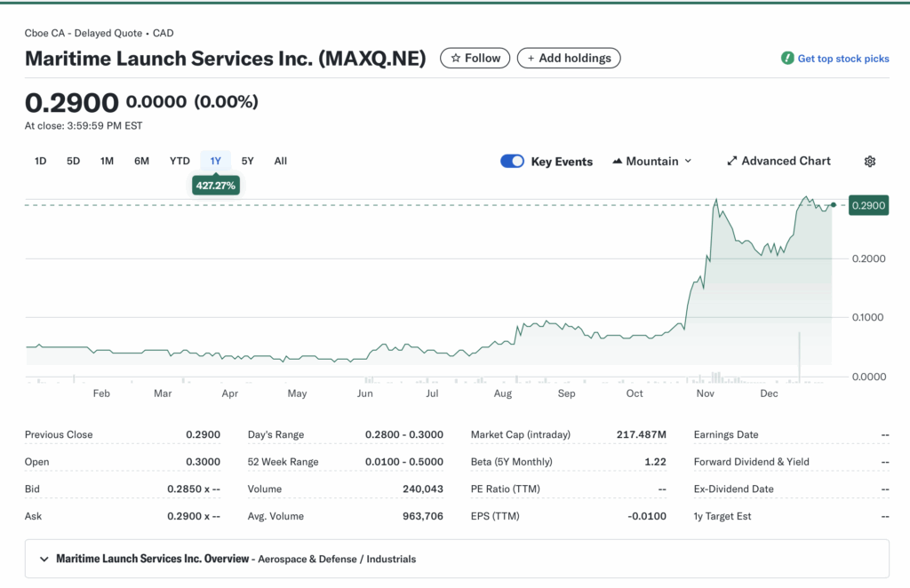The width and height of the screenshot is (910, 588).
Task: Switch to the 5Y chart view
Action: pos(247,161)
